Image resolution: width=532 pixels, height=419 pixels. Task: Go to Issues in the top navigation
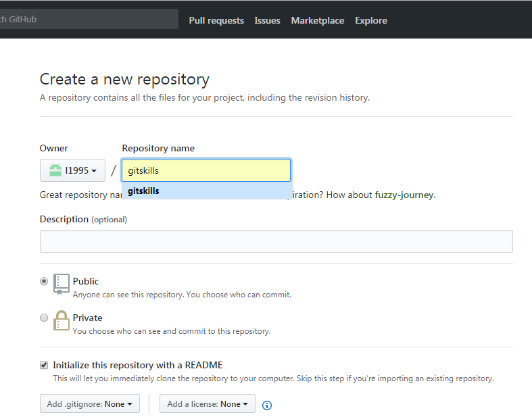tap(267, 20)
